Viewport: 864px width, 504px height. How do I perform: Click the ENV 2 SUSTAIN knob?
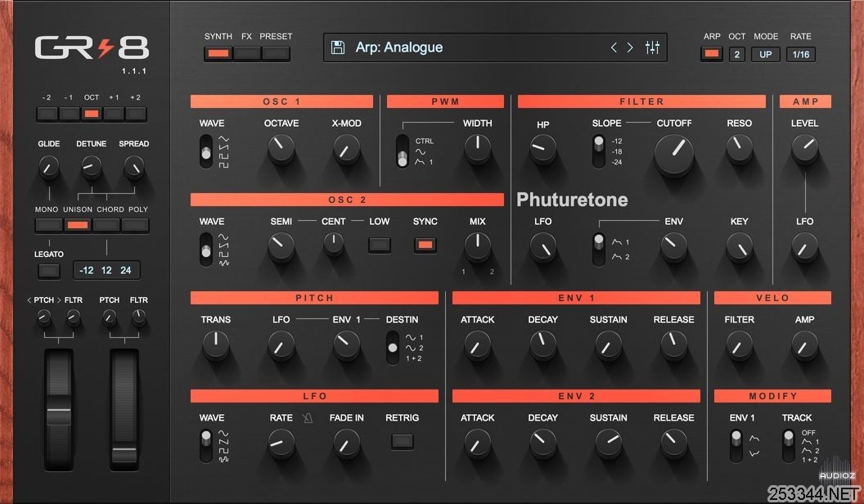click(609, 443)
